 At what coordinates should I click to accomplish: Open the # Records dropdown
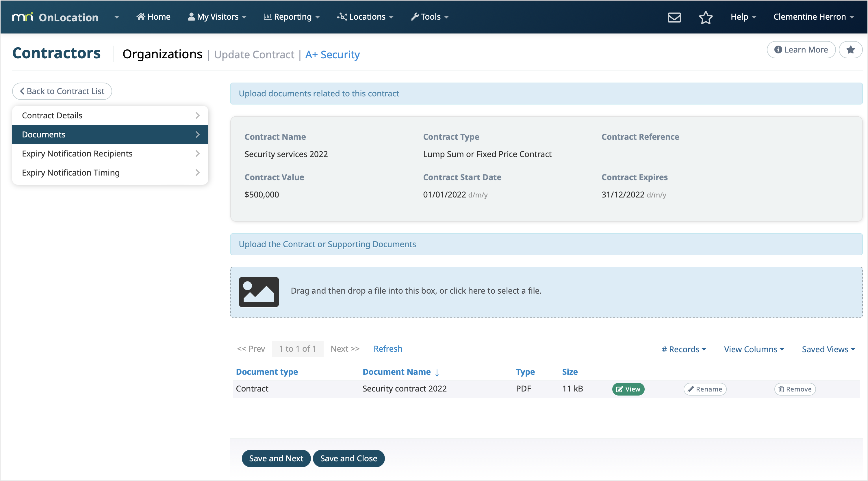click(684, 349)
